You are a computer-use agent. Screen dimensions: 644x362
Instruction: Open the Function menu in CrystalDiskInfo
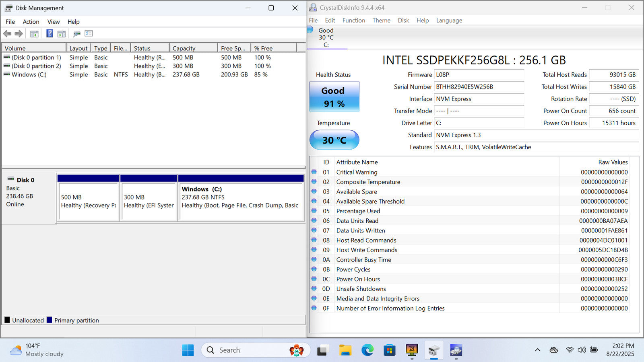353,21
